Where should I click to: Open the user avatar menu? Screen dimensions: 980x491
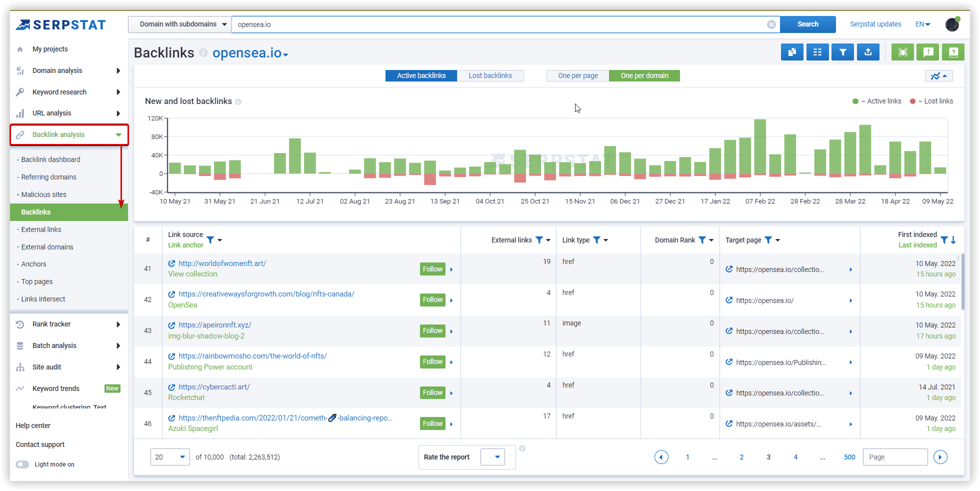pyautogui.click(x=952, y=24)
